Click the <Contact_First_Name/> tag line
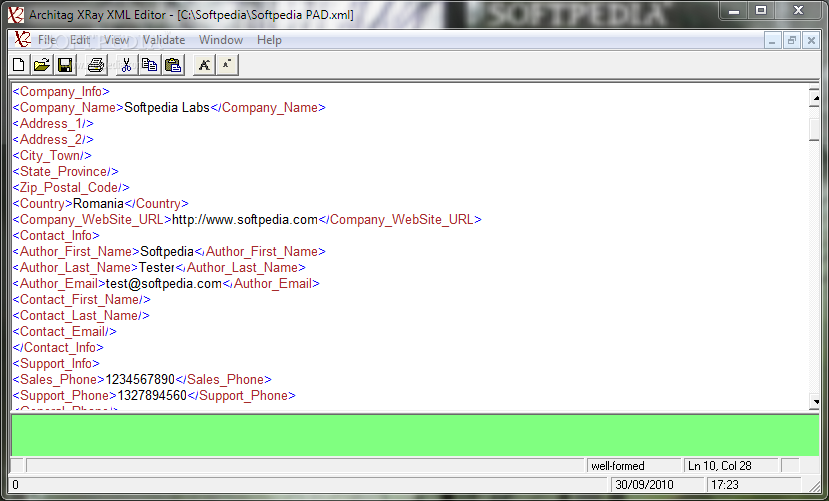Screen dimensions: 829x501 [81, 299]
